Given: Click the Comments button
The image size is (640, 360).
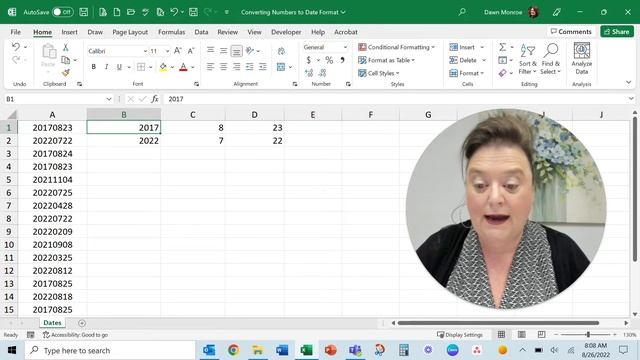Looking at the screenshot, I should pyautogui.click(x=571, y=31).
